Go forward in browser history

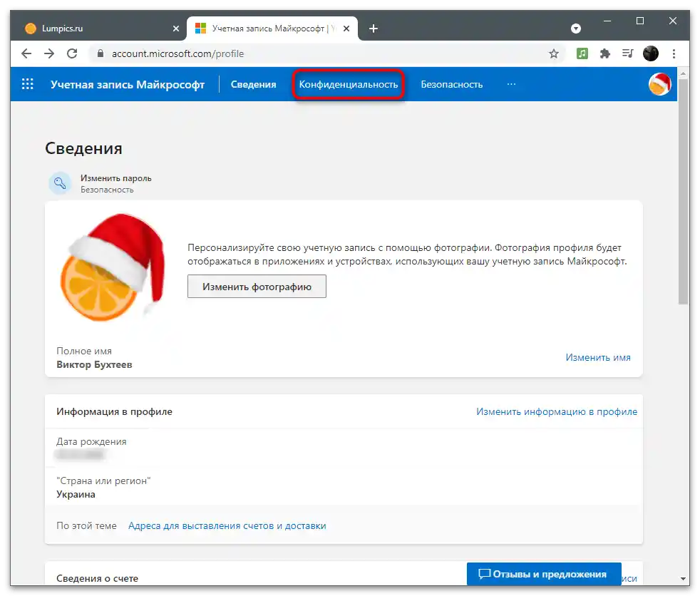coord(49,53)
